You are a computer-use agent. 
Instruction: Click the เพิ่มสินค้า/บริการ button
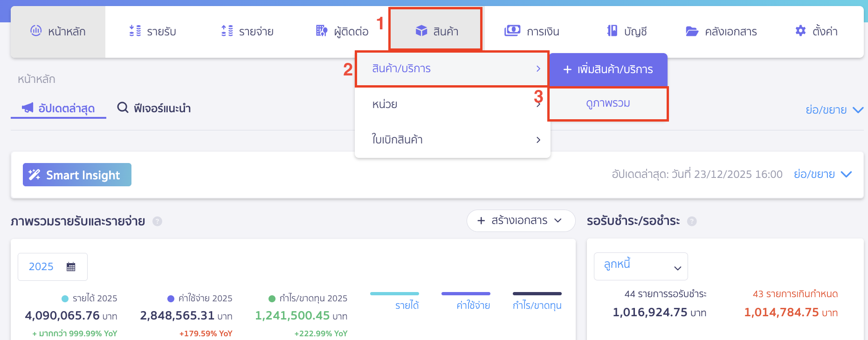tap(608, 69)
